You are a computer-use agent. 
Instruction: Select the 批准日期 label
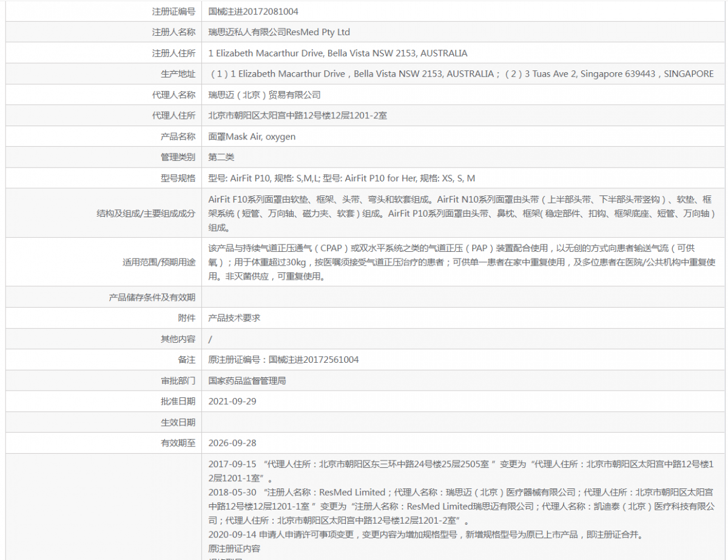(x=178, y=402)
